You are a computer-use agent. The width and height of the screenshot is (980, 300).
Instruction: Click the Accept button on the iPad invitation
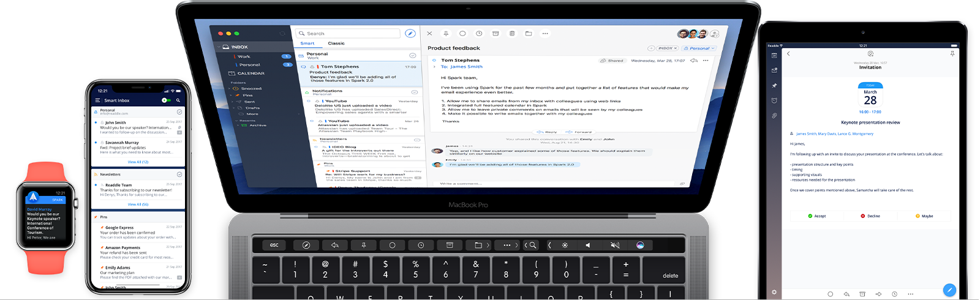point(817,216)
